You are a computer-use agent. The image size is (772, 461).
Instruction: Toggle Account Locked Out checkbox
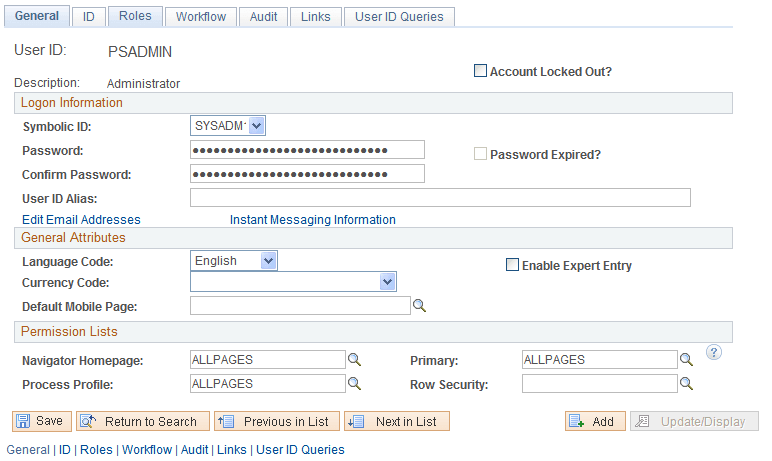click(x=480, y=72)
